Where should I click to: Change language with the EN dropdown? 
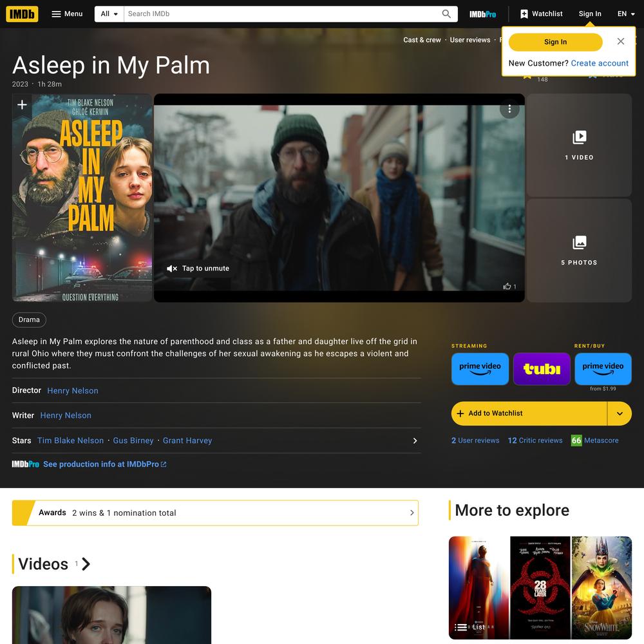coord(626,14)
